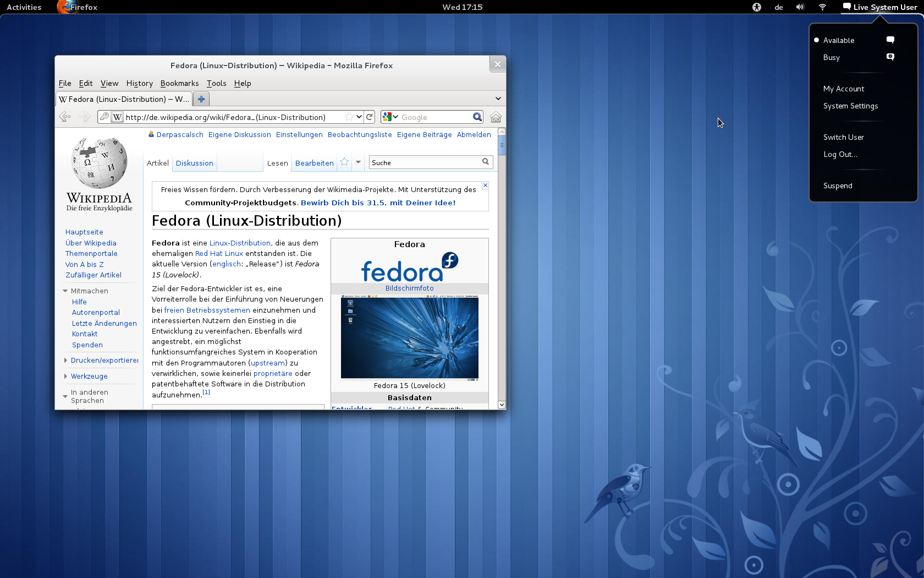Collapse the Mitmachen sidebar section

(x=64, y=291)
